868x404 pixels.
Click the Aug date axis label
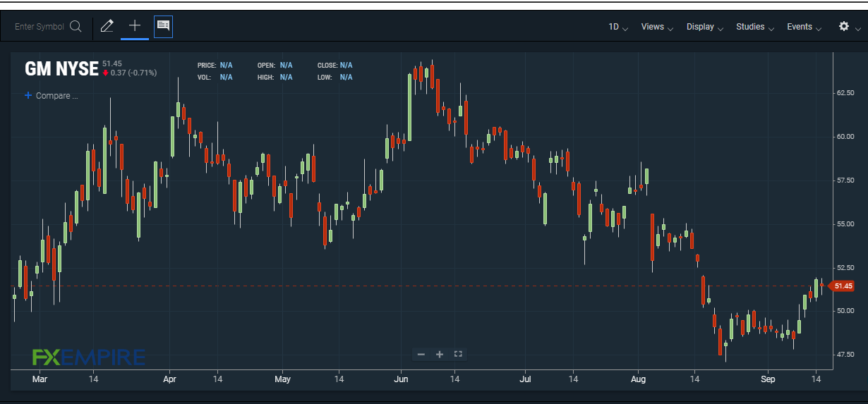[x=639, y=379]
